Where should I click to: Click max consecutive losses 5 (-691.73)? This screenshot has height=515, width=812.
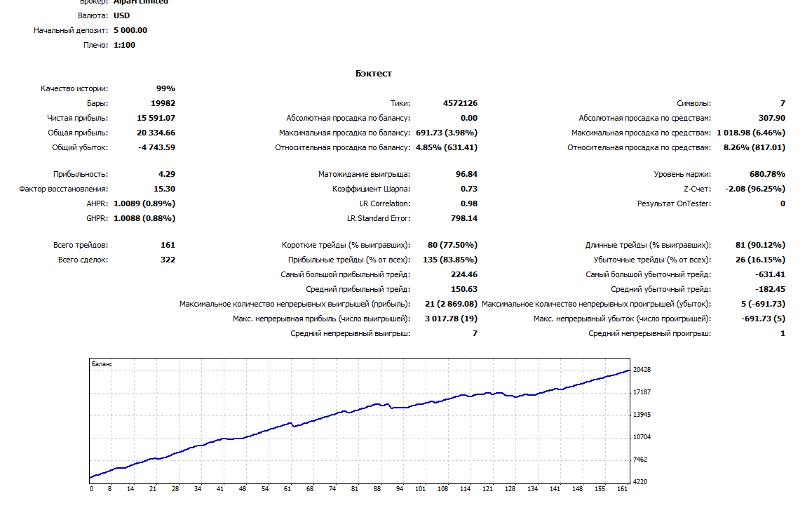763,304
